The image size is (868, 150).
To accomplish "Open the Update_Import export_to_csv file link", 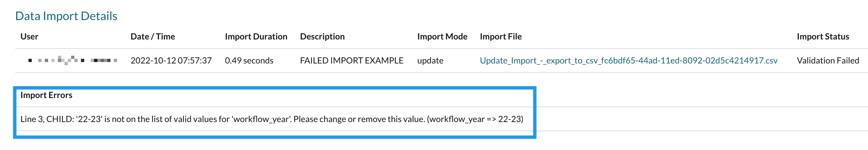I will tap(628, 61).
